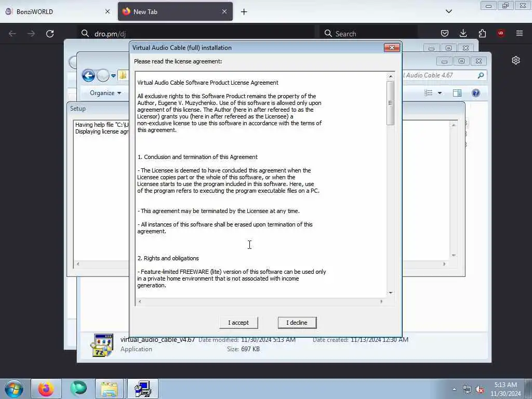The width and height of the screenshot is (532, 399).
Task: Click the Firefox Search box
Action: tap(368, 34)
